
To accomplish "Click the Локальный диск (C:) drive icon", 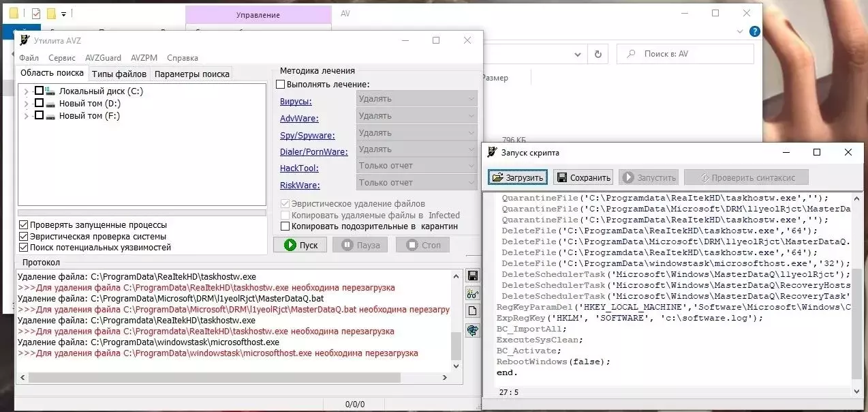I will (50, 91).
